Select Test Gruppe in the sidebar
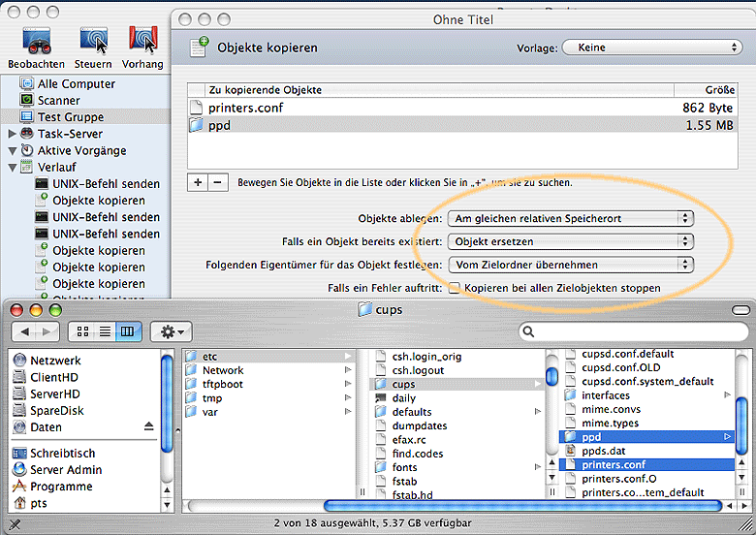Viewport: 756px width, 535px height. point(70,116)
